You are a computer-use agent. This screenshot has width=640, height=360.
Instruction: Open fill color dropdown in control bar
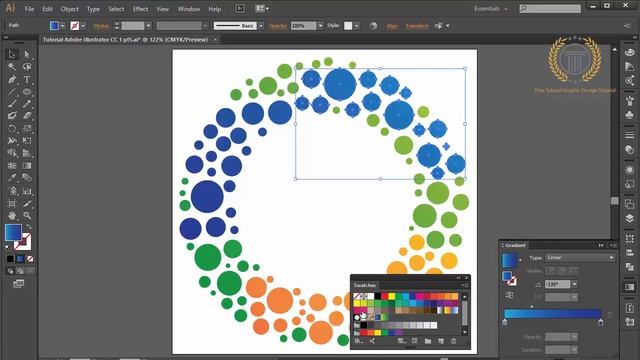pos(62,26)
